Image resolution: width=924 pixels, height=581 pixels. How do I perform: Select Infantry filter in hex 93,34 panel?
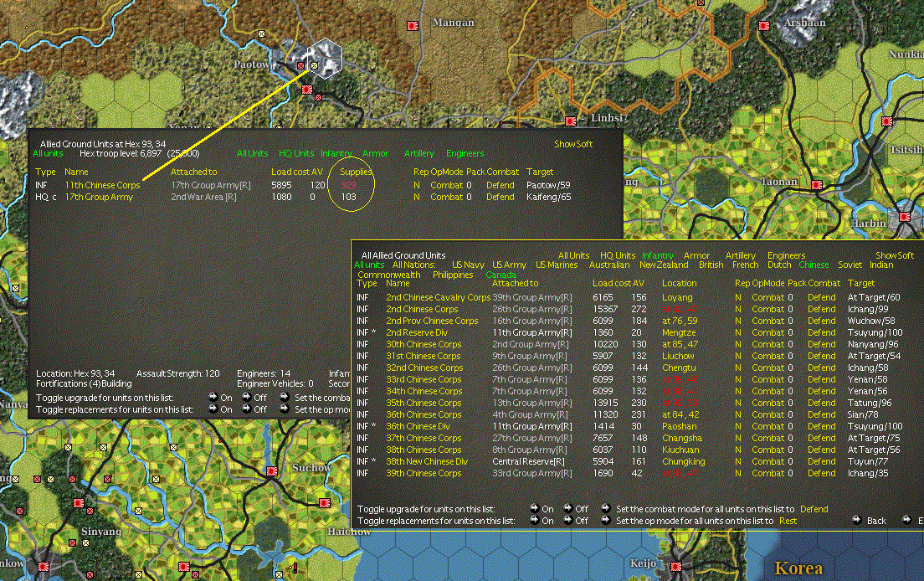pyautogui.click(x=336, y=154)
